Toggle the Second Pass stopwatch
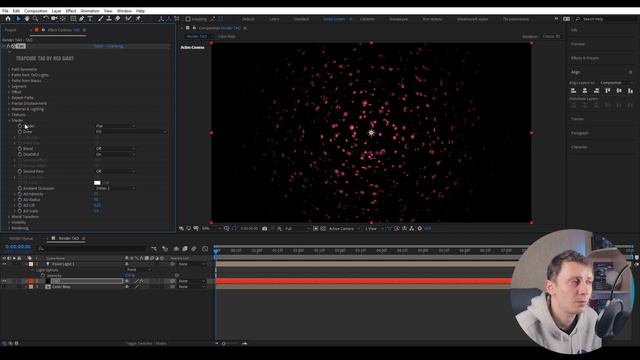The height and width of the screenshot is (360, 640). pyautogui.click(x=20, y=171)
